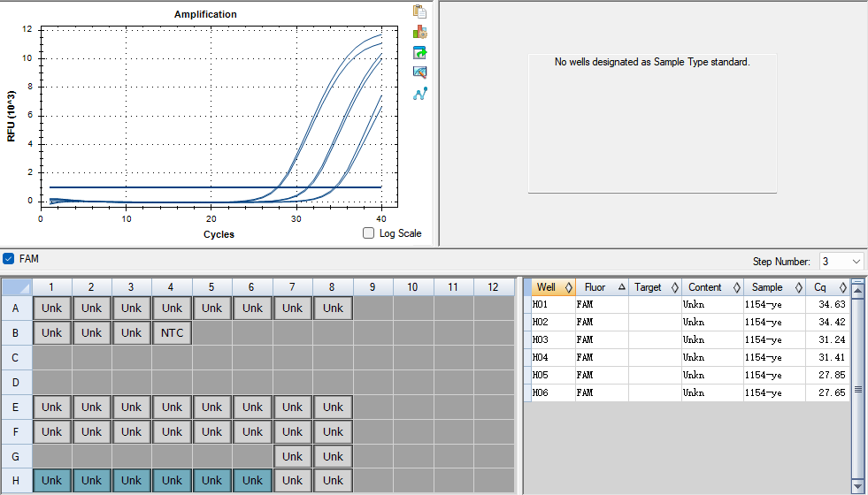Select all wells via plate corner triangle
868x495 pixels.
[17, 287]
